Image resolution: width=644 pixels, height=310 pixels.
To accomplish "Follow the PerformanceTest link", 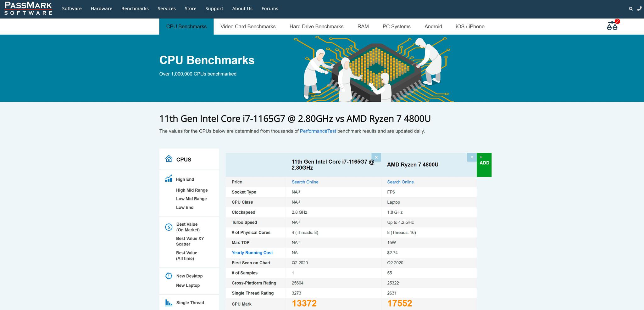I will pos(318,131).
